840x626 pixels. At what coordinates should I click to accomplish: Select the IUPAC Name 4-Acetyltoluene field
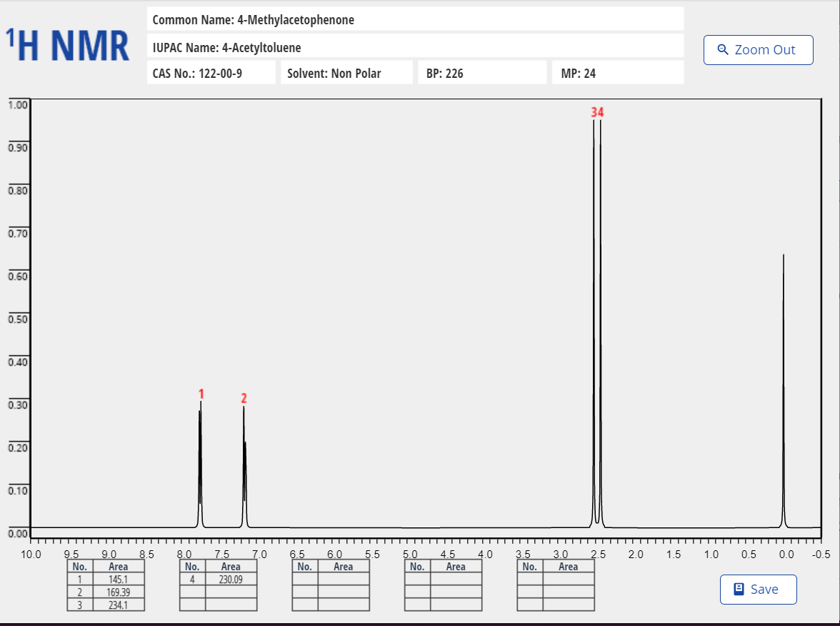(415, 47)
